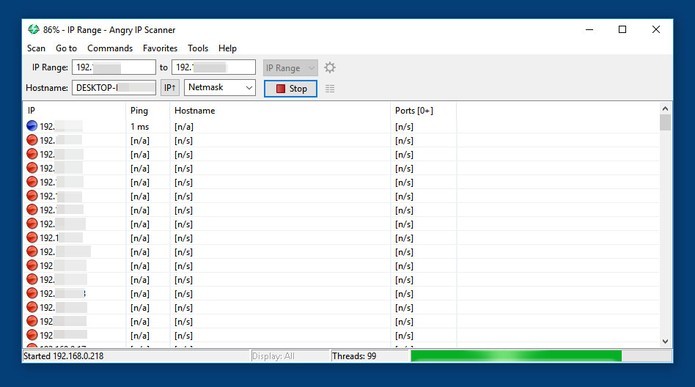Click the IP↑ button next to hostname

(170, 88)
